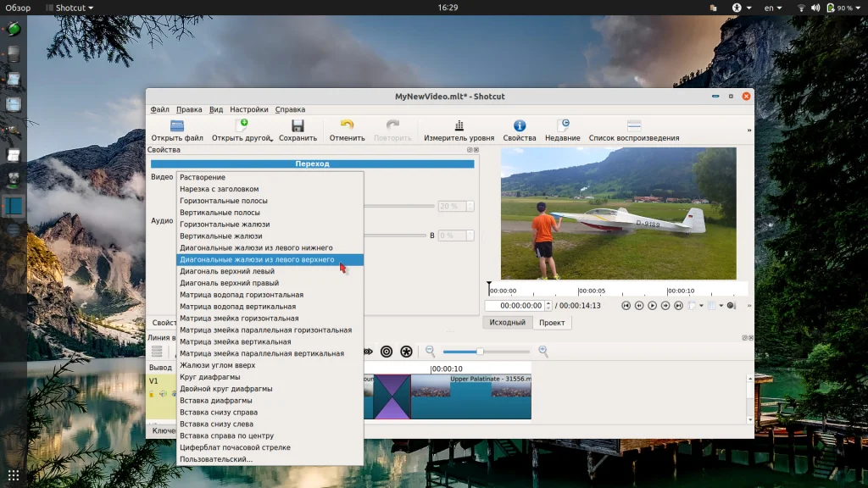Undo last action with Отменить

point(347,126)
